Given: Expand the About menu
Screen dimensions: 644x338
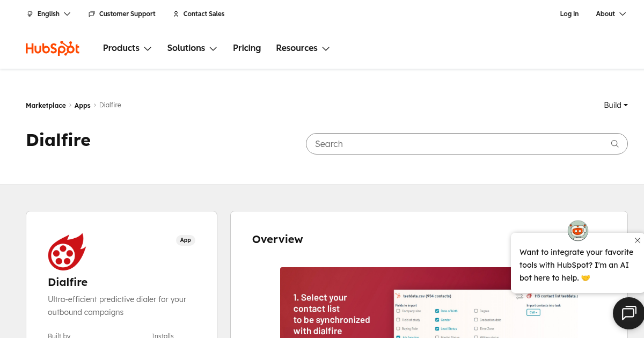Looking at the screenshot, I should coord(611,14).
